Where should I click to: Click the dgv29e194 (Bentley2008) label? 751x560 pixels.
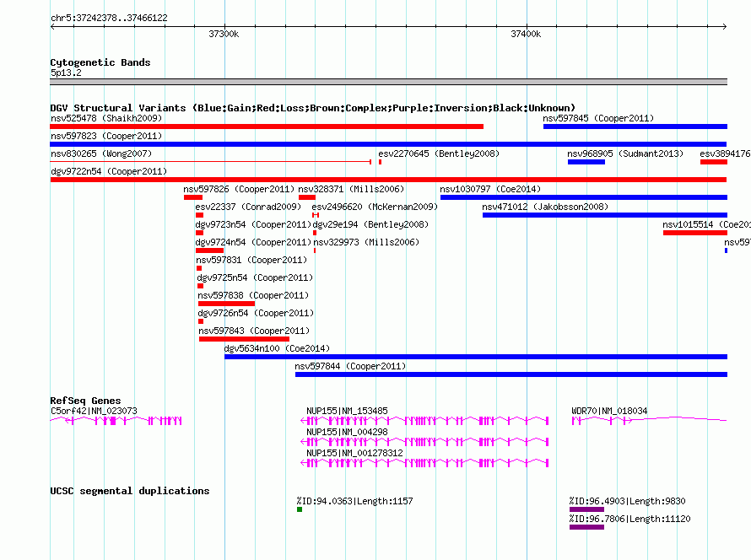pos(370,224)
